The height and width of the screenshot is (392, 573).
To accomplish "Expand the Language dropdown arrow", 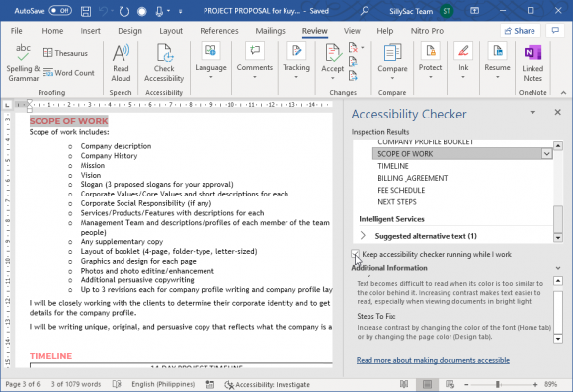I will tap(210, 77).
